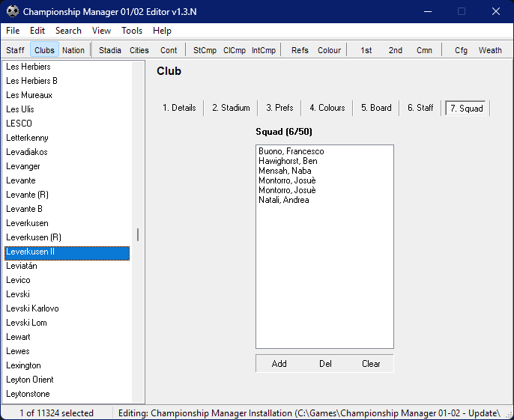Viewport: 514px width, 420px height.
Task: Switch to Staff toolbar section
Action: [15, 50]
